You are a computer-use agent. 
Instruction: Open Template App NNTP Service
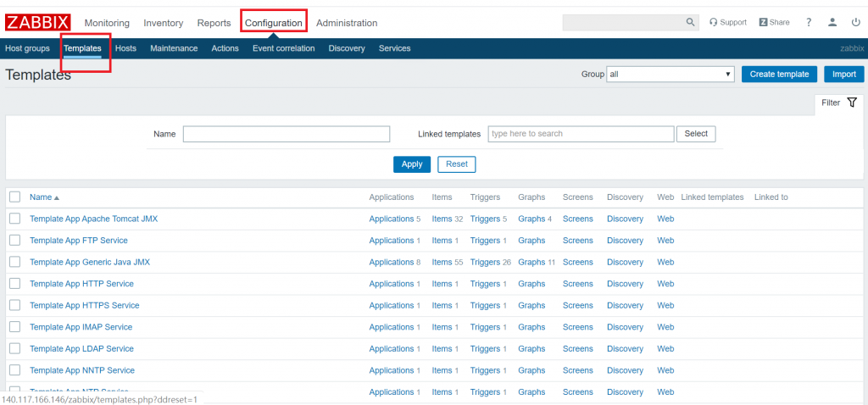coord(82,369)
